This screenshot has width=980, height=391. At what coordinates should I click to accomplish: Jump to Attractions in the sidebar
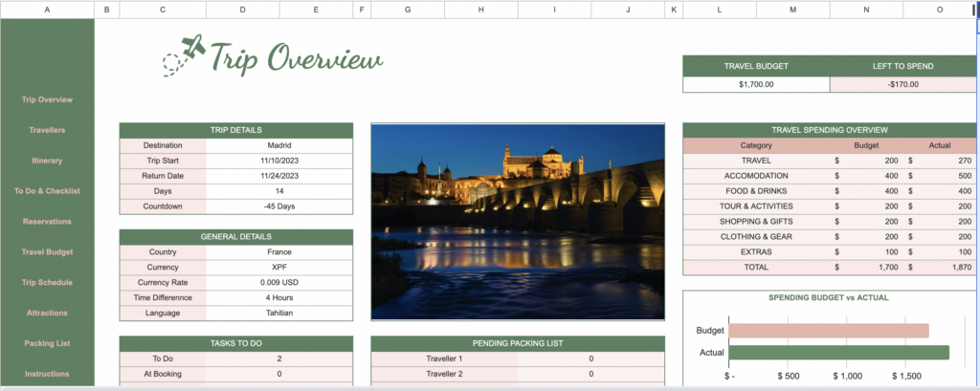click(x=47, y=313)
